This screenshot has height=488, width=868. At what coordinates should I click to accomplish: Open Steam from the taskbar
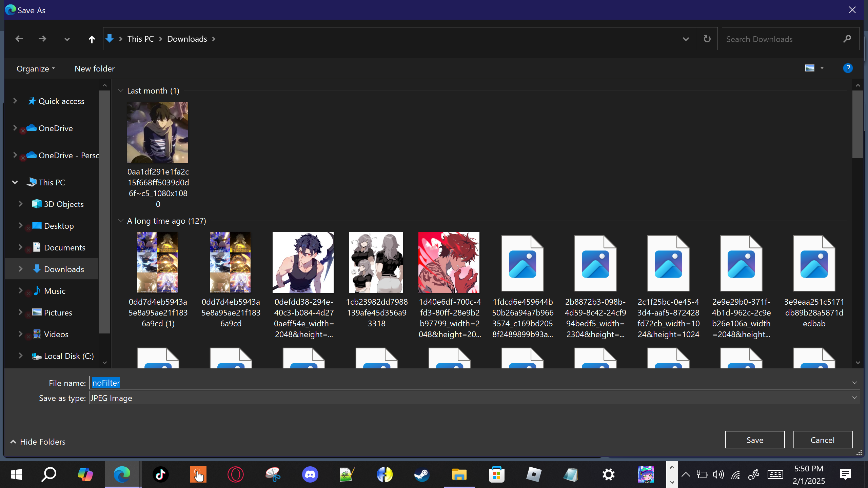[422, 474]
